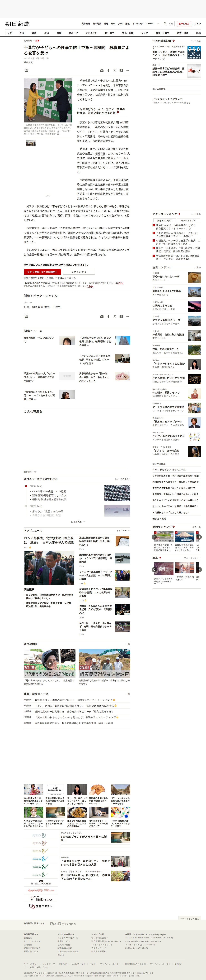Screen dimensions: 206x980
Task: Share on Facebook from the bottom toolbar
Action: [x=108, y=316]
